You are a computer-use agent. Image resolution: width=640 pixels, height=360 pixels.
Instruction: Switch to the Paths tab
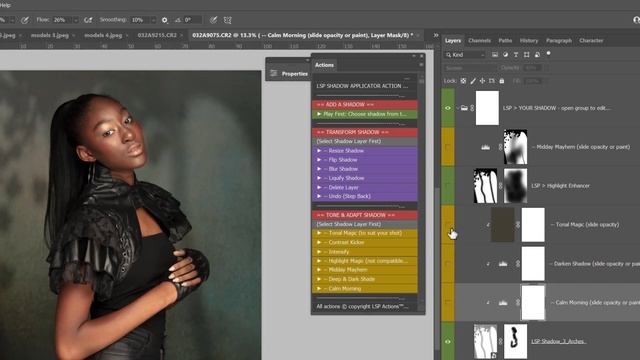point(505,40)
